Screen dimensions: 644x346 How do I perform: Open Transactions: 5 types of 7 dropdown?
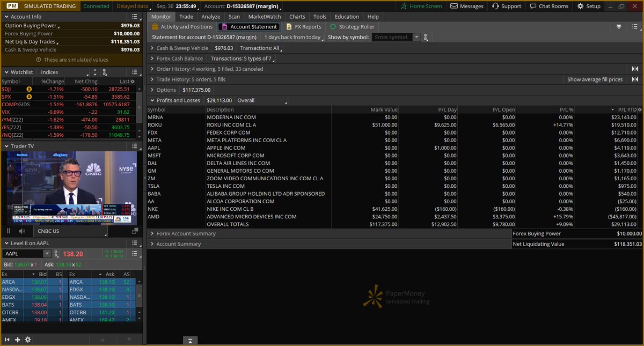243,58
